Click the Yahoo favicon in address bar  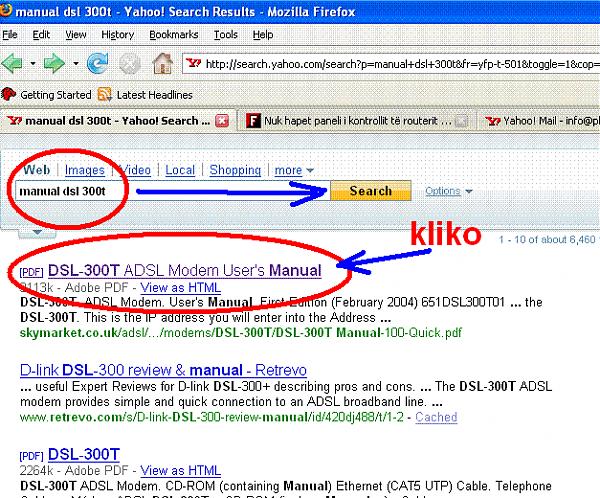click(193, 63)
